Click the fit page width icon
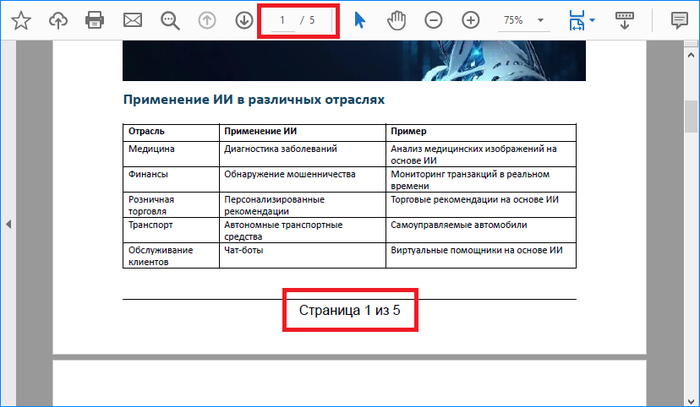700x407 pixels. pos(577,21)
